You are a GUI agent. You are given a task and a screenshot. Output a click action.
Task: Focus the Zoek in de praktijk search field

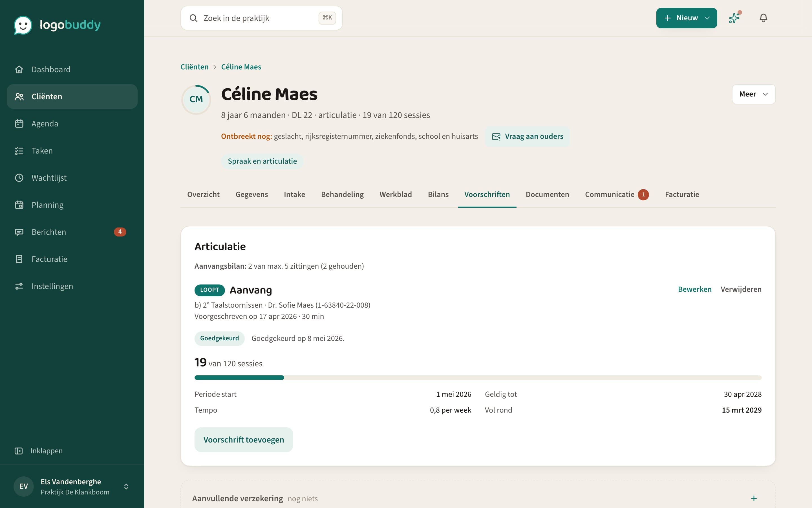(261, 18)
